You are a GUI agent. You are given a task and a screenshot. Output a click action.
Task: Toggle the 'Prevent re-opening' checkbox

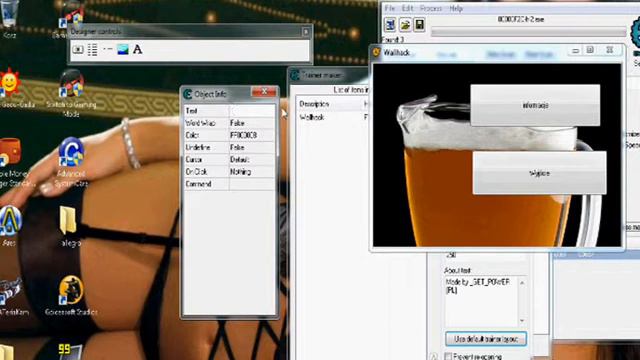448,356
